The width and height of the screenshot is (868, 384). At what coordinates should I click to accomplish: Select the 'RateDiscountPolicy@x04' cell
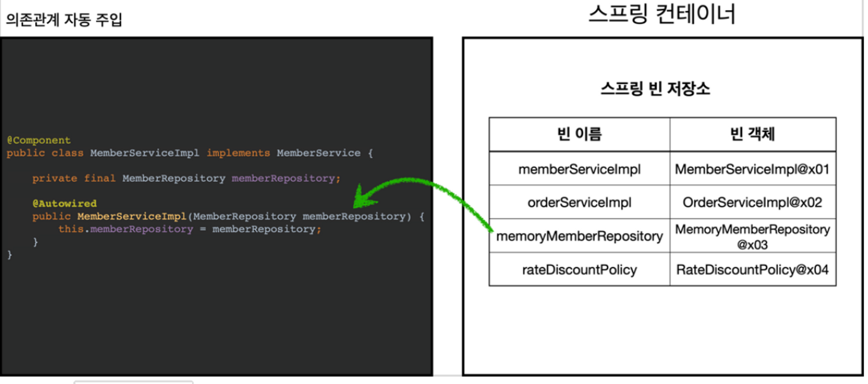click(x=753, y=269)
